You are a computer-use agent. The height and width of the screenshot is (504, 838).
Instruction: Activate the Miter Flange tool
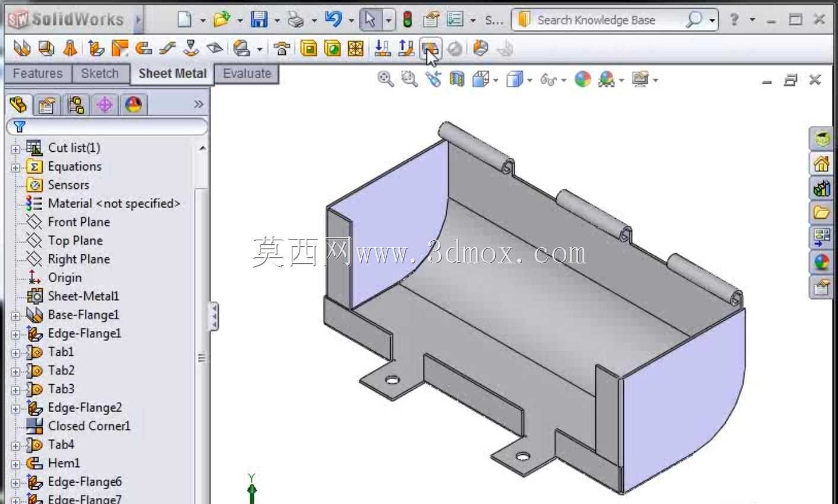click(119, 49)
